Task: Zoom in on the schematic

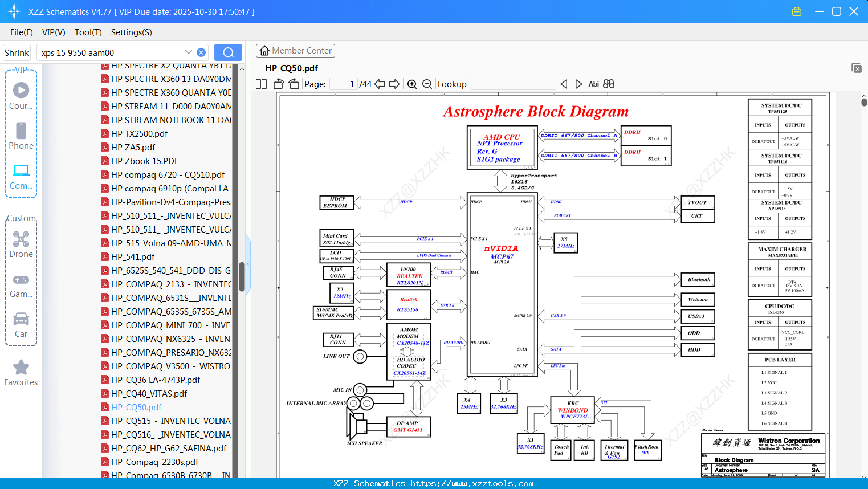Action: tap(412, 84)
